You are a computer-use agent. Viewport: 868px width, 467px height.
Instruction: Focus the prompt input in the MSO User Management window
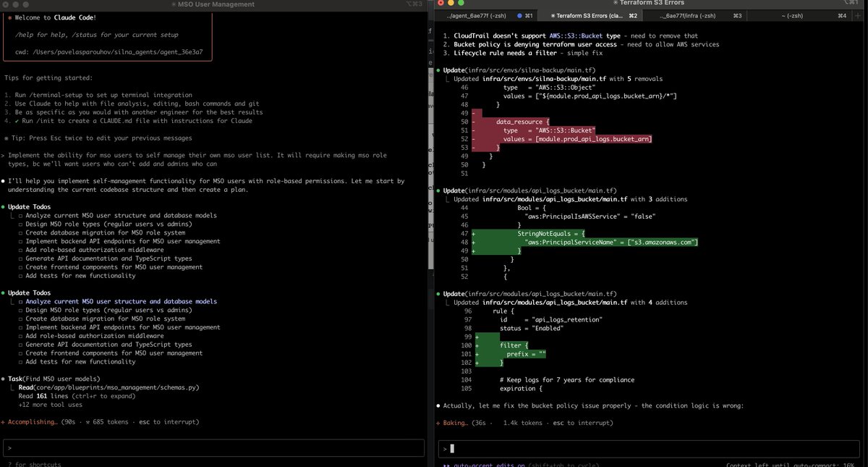coord(213,447)
